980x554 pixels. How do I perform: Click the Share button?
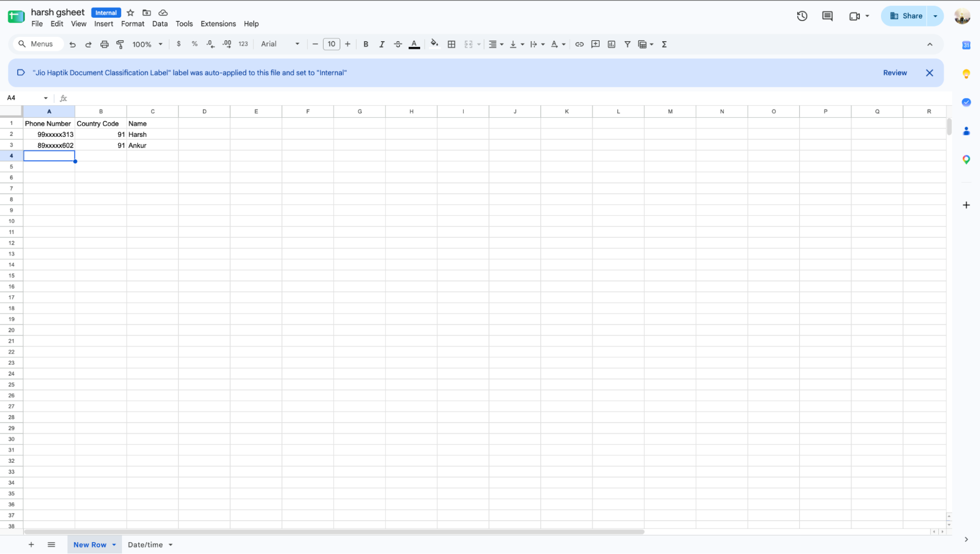pyautogui.click(x=905, y=16)
